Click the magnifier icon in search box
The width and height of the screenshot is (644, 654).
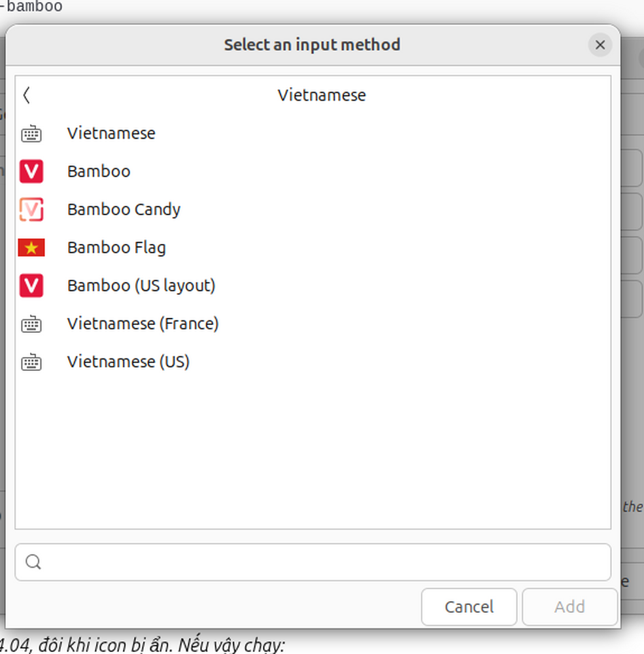(x=33, y=562)
